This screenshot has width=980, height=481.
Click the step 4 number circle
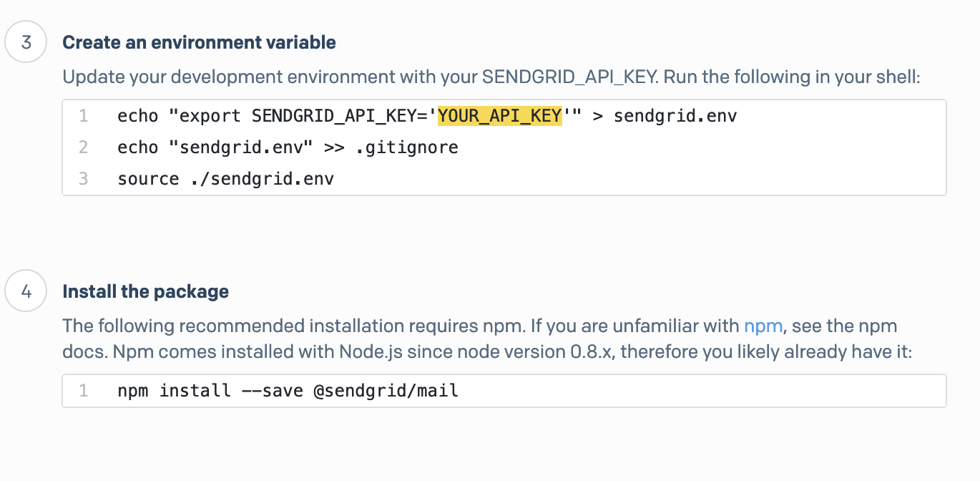pyautogui.click(x=26, y=291)
